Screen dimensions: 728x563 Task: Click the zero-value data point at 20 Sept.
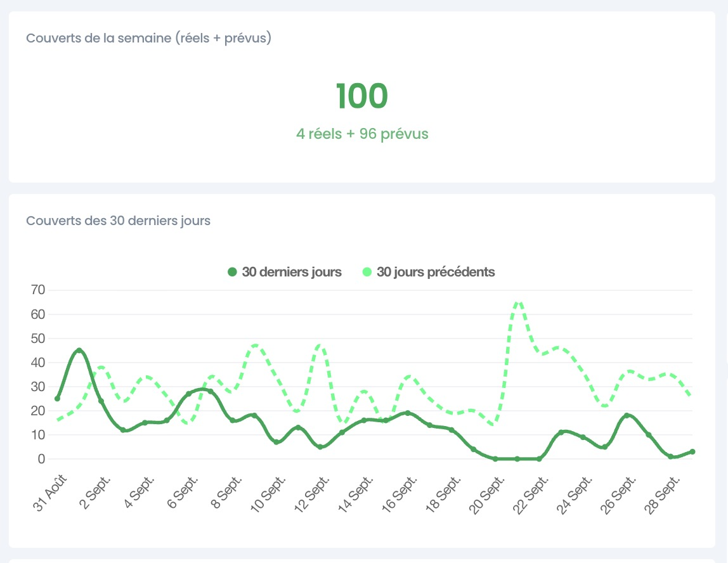point(495,459)
